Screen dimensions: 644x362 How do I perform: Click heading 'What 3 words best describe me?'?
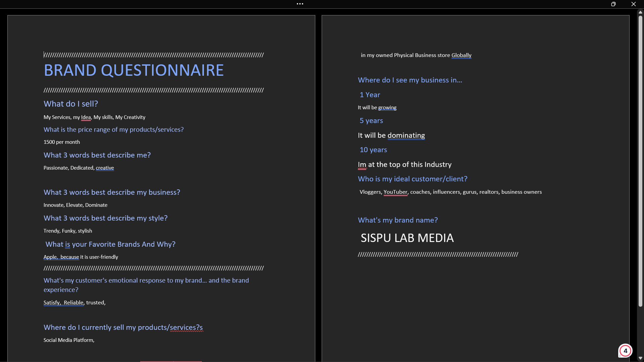click(x=97, y=155)
